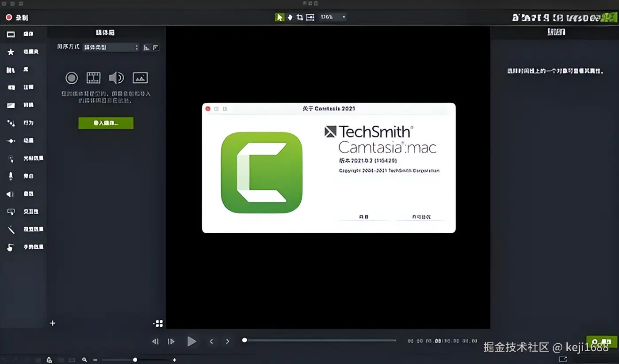This screenshot has height=364, width=619.
Task: Click the green Import Media button
Action: pos(106,123)
